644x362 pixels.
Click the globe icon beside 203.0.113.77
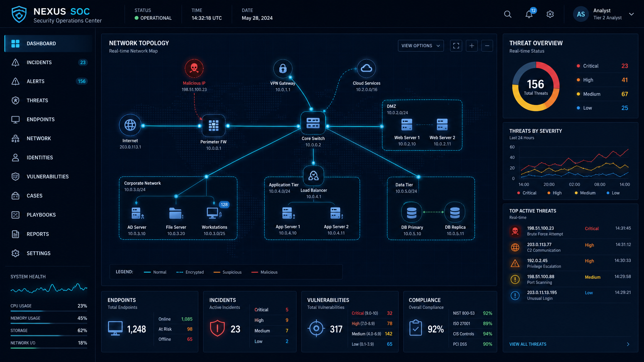[x=515, y=247]
